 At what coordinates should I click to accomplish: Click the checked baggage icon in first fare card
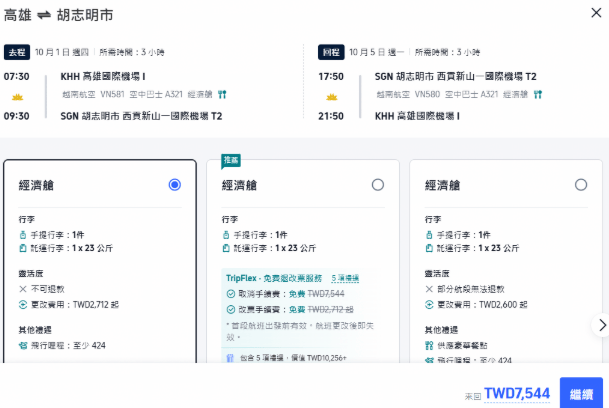(23, 248)
